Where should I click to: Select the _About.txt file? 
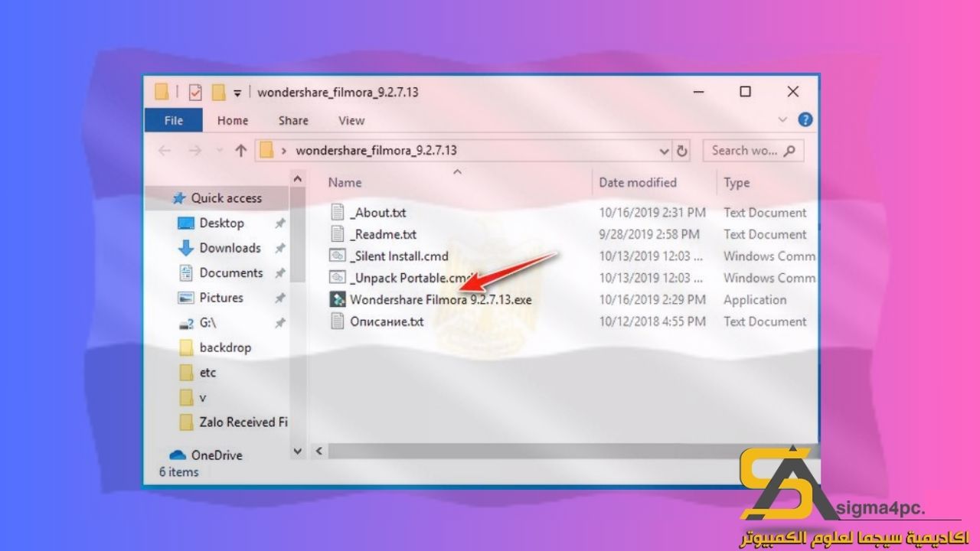pyautogui.click(x=378, y=213)
